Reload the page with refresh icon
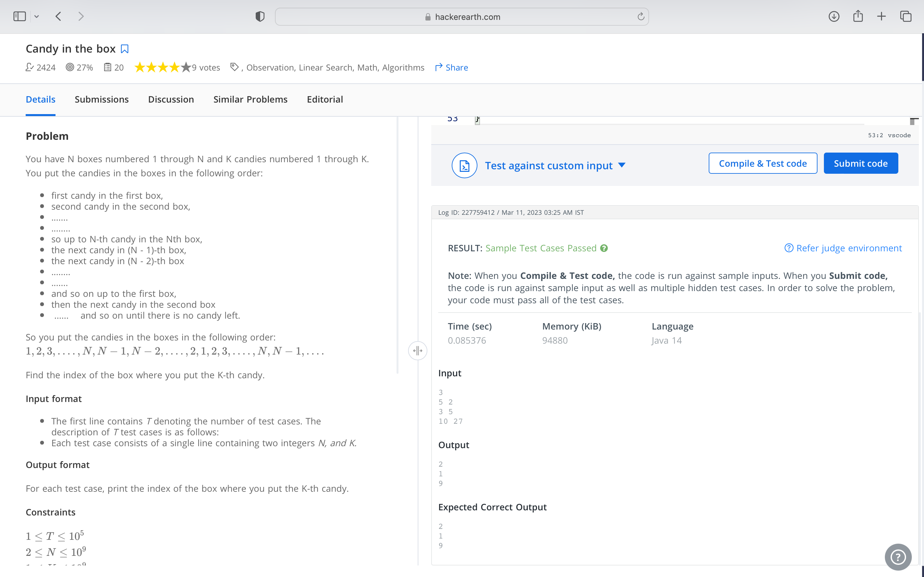Viewport: 924px width, 577px height. pyautogui.click(x=641, y=16)
